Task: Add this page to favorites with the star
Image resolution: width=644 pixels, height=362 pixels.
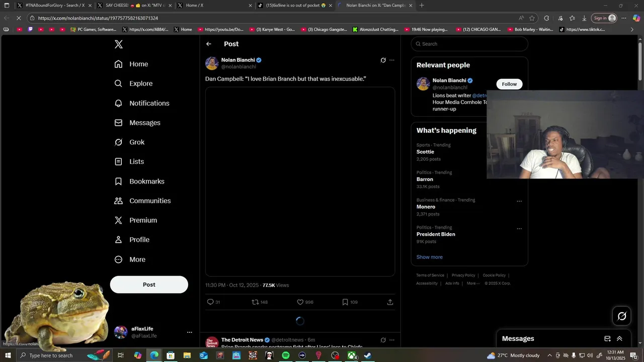Action: click(x=532, y=18)
